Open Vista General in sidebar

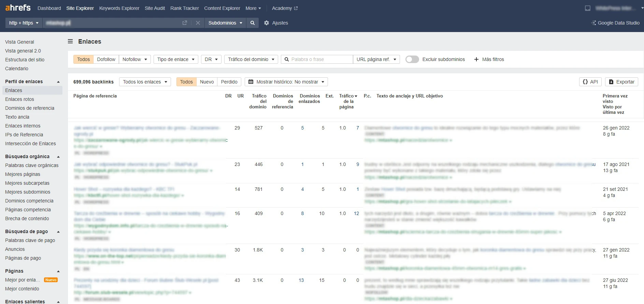19,42
